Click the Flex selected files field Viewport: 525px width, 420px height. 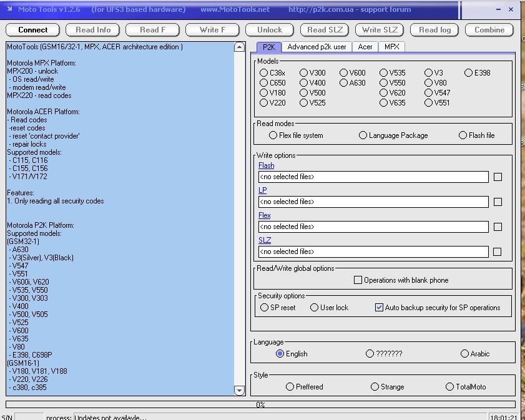(x=373, y=227)
